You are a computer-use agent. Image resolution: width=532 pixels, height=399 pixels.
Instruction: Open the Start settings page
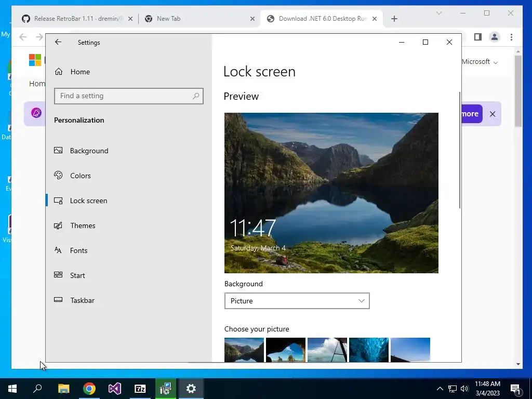(x=77, y=275)
